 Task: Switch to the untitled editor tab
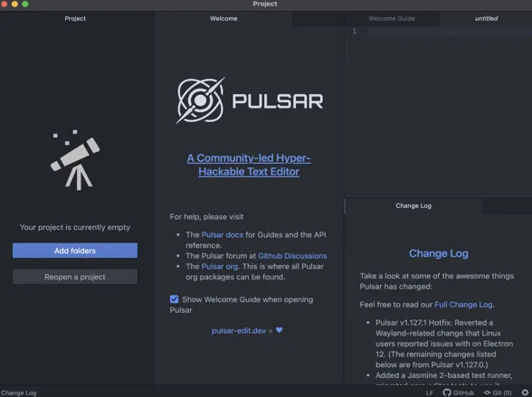coord(486,18)
